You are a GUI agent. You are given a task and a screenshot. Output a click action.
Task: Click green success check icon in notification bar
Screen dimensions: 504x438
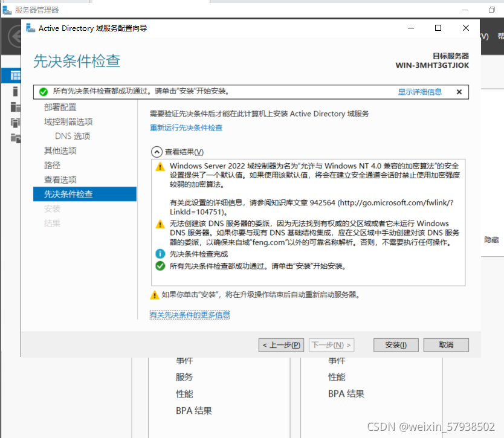click(44, 92)
